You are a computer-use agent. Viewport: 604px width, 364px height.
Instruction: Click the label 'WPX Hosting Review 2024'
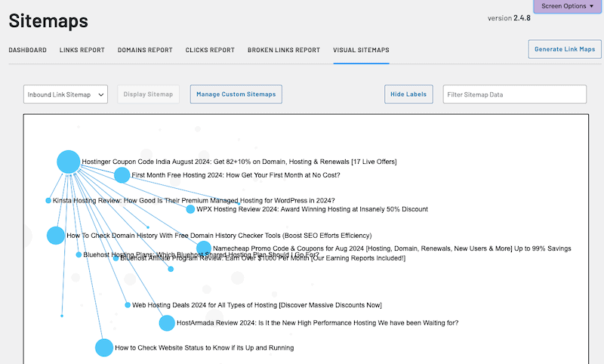[312, 209]
